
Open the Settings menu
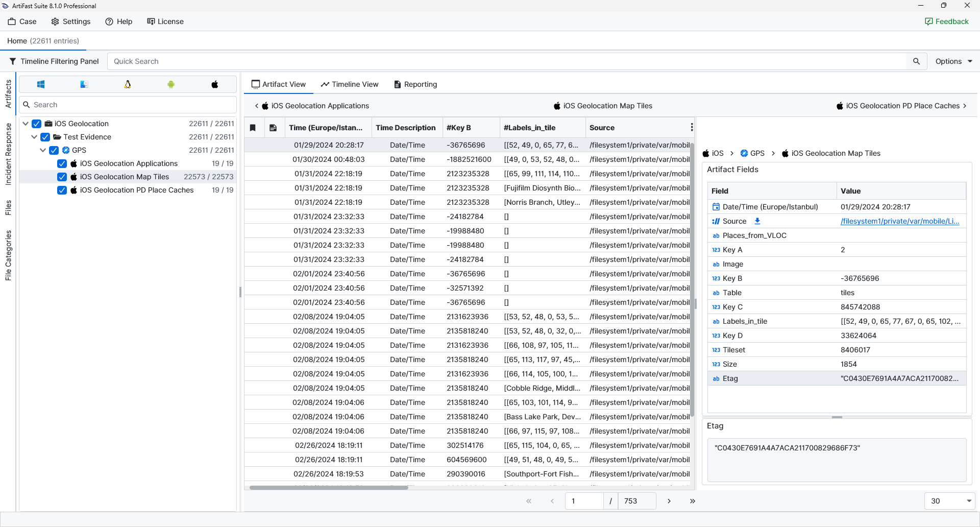coord(71,21)
